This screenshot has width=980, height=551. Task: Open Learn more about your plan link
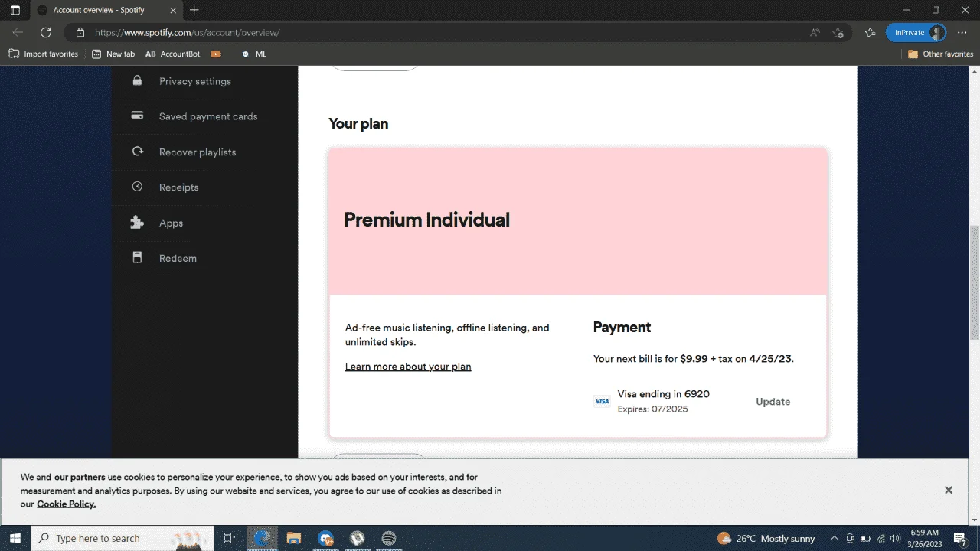point(408,367)
